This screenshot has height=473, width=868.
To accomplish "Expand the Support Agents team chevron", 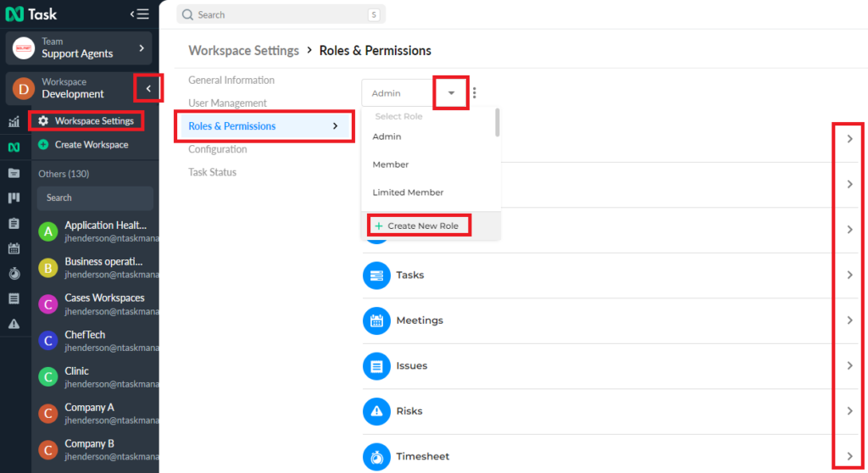I will coord(142,48).
